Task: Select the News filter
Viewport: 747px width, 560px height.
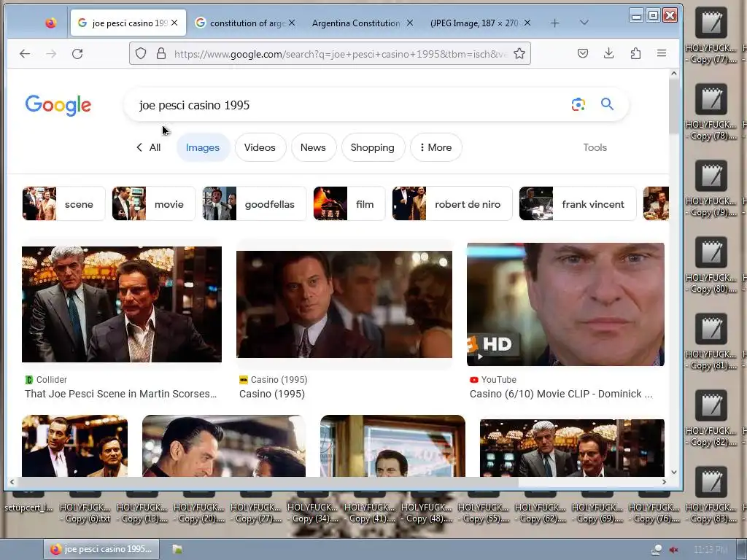Action: click(313, 147)
